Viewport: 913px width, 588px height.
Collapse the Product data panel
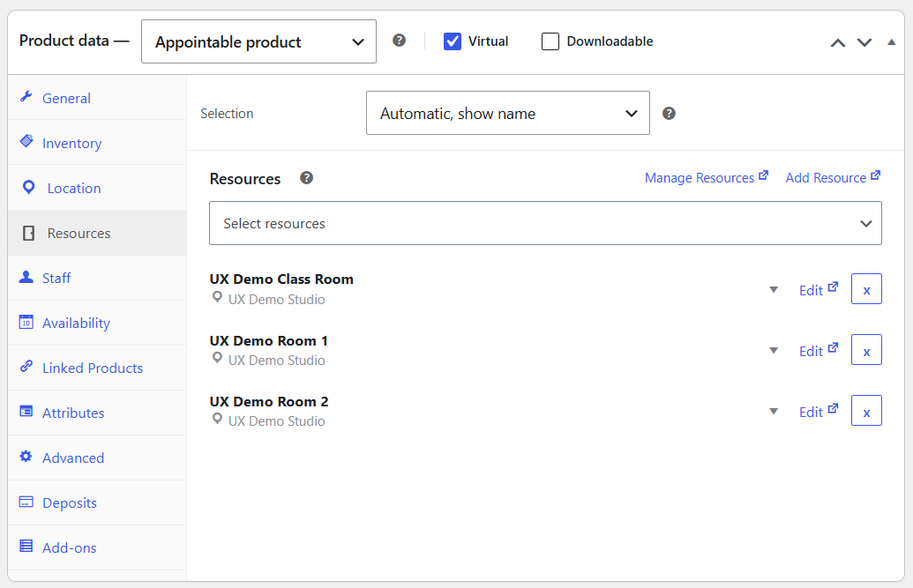[891, 42]
